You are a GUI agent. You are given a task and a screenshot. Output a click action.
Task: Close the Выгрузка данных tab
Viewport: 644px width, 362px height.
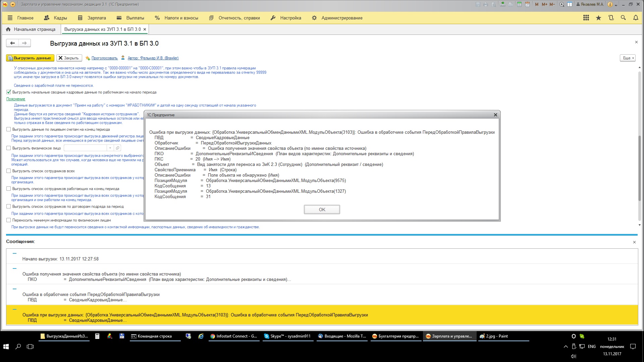(145, 29)
